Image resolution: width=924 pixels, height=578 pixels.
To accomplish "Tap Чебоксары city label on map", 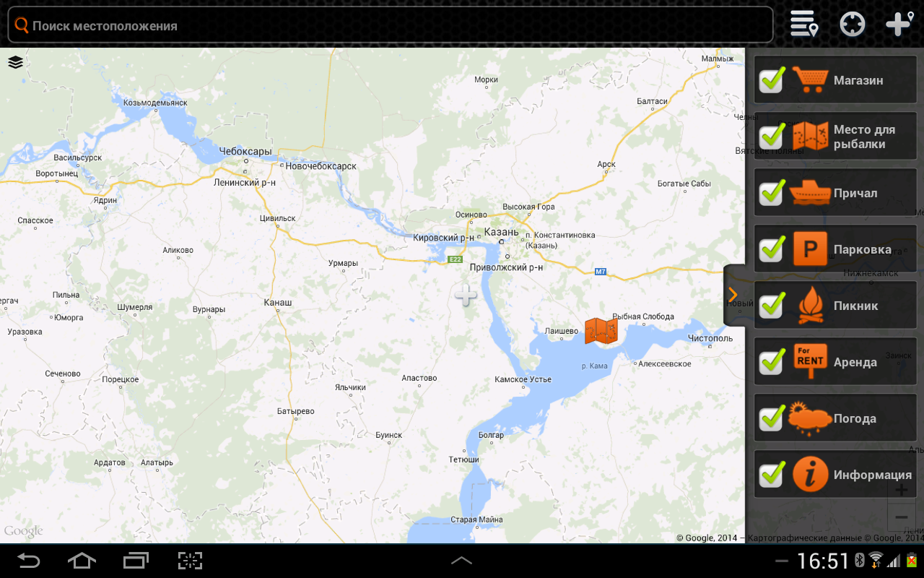I will 245,152.
